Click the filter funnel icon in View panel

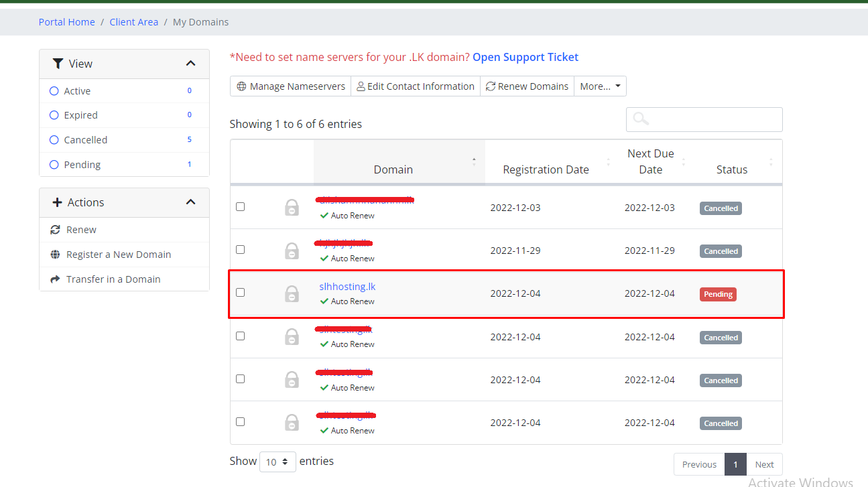tap(58, 64)
